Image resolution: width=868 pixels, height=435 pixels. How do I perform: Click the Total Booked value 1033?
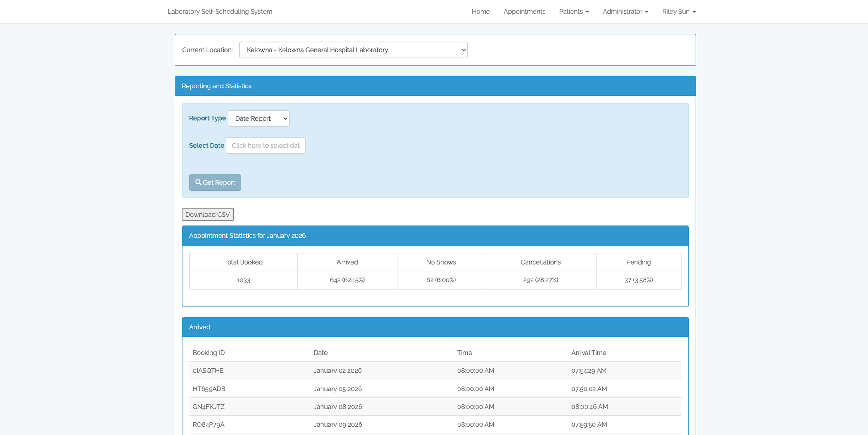pos(243,280)
